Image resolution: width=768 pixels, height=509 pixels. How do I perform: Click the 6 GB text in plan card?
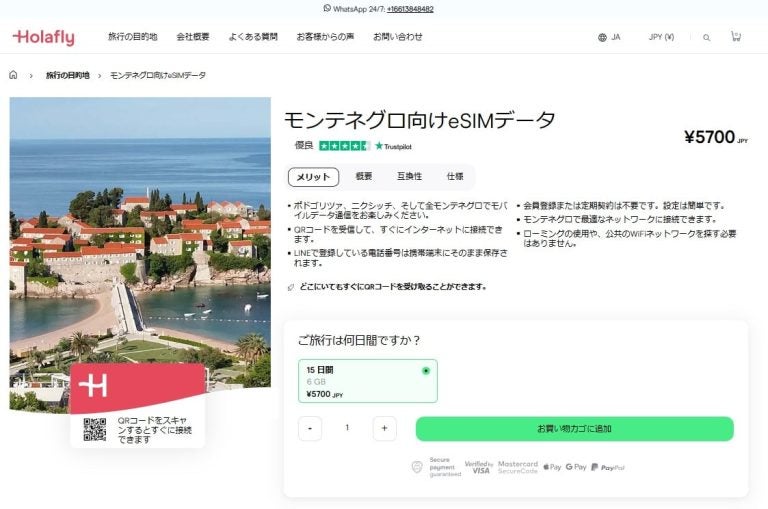point(316,382)
